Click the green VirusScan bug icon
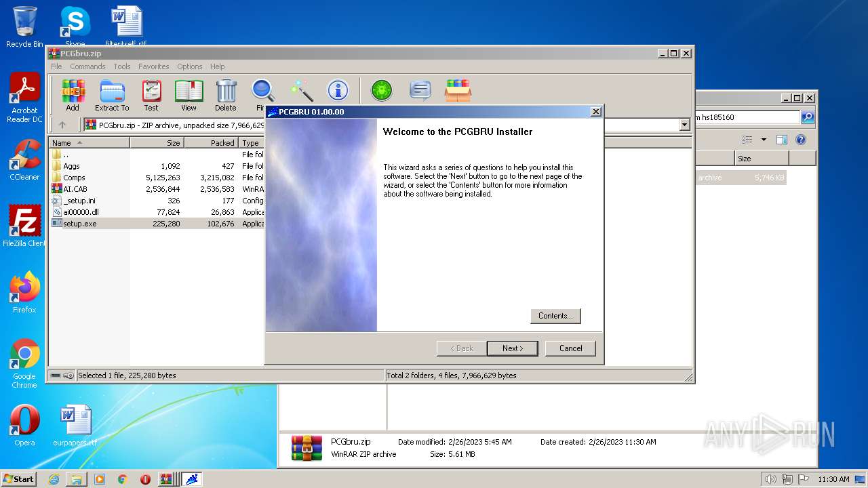 (382, 90)
